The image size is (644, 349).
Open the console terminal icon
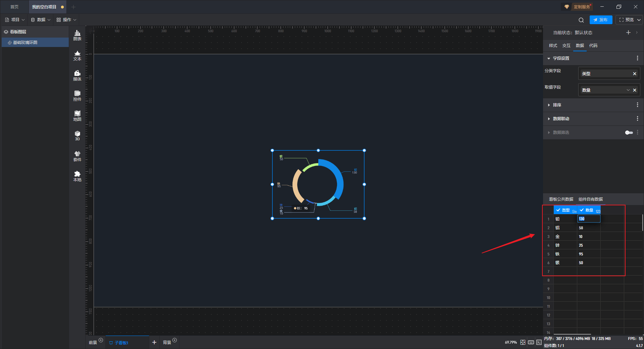click(539, 342)
